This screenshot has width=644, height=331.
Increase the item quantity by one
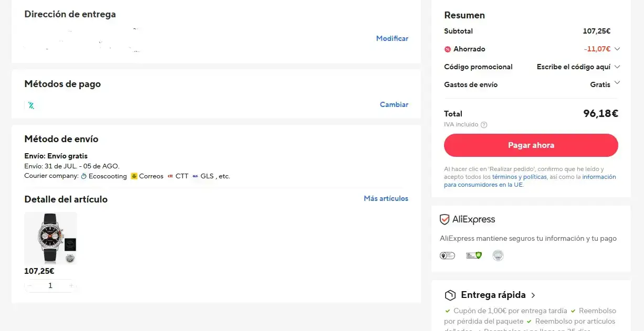coord(71,286)
